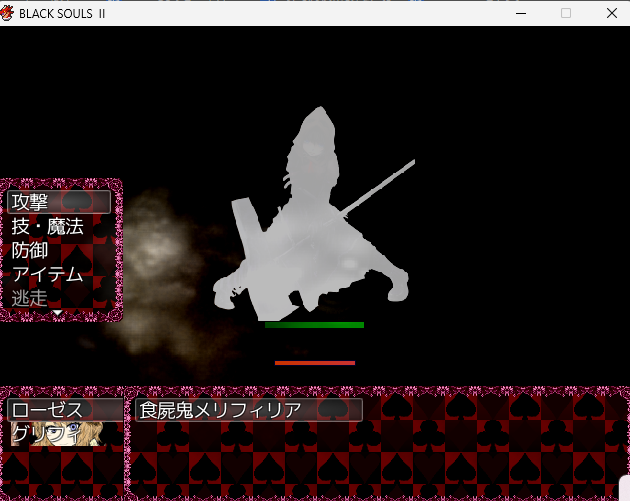The width and height of the screenshot is (630, 501).
Task: Select the greyed-out 逃走 escape command
Action: coord(30,298)
